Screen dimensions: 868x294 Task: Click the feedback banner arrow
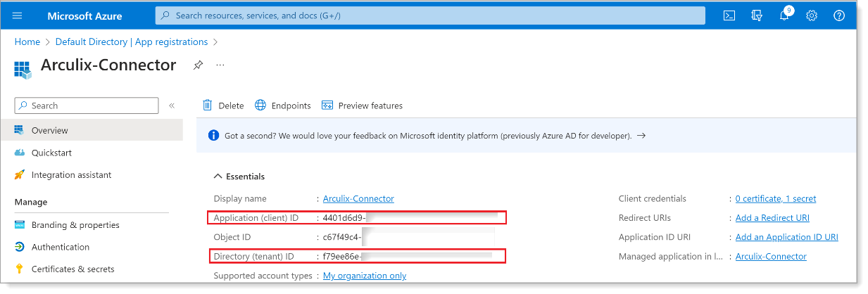click(641, 136)
